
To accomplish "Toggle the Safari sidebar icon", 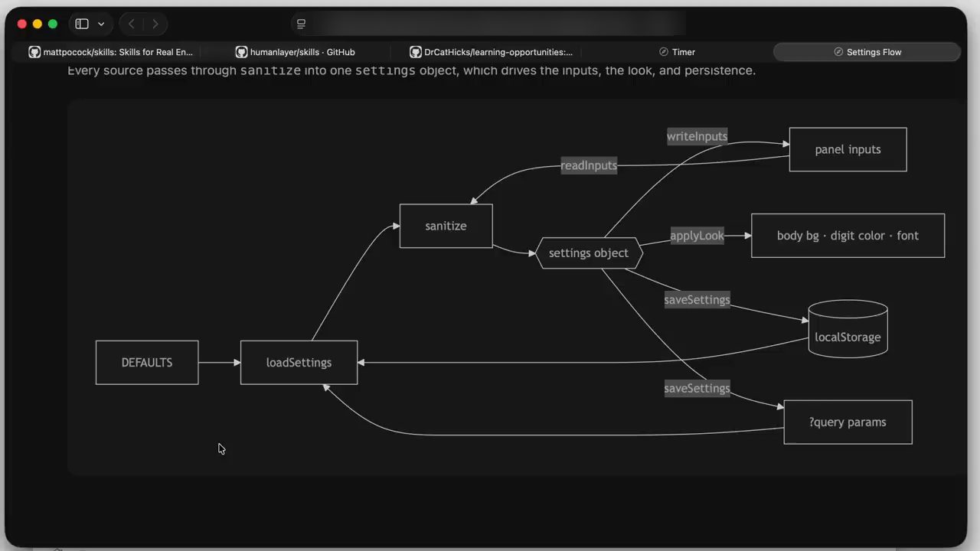I will pos(82,24).
